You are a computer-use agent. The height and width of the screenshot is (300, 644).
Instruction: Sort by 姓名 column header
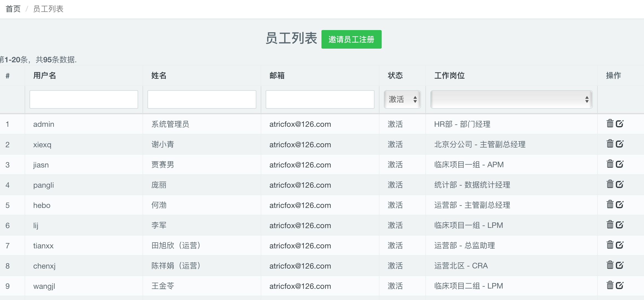[x=159, y=75]
